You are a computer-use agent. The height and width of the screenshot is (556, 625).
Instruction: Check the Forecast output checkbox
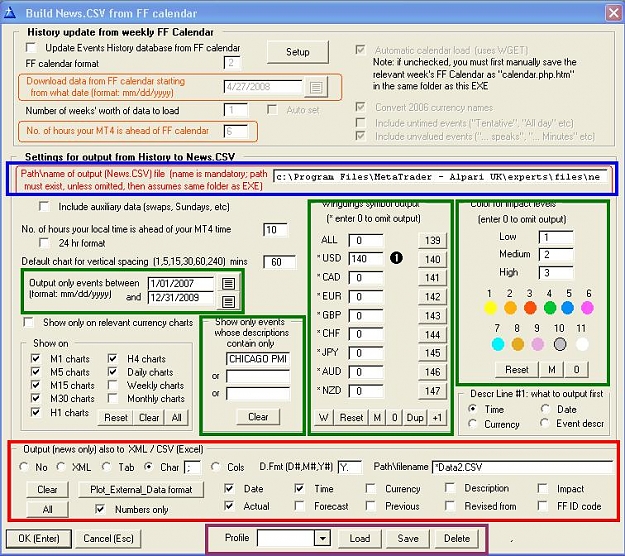click(299, 506)
